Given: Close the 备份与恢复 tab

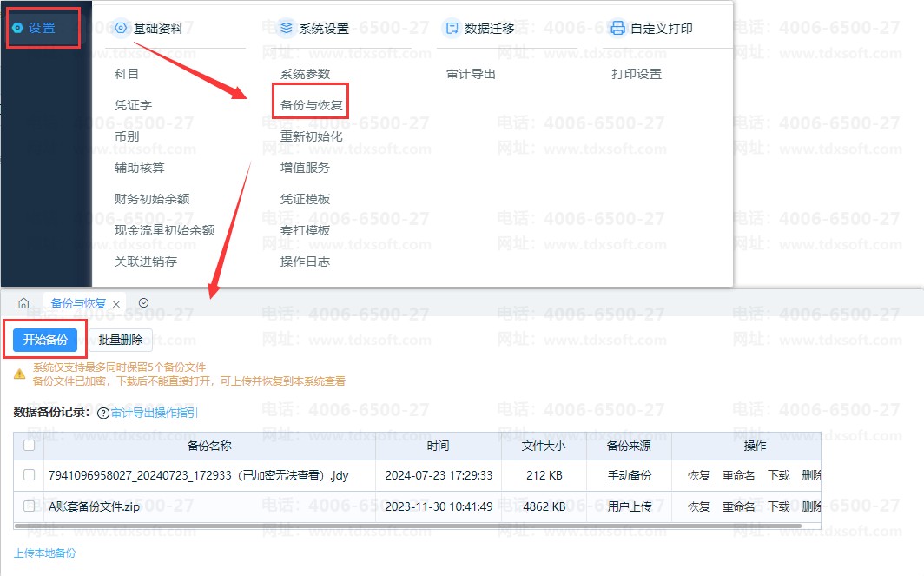Looking at the screenshot, I should click(116, 305).
